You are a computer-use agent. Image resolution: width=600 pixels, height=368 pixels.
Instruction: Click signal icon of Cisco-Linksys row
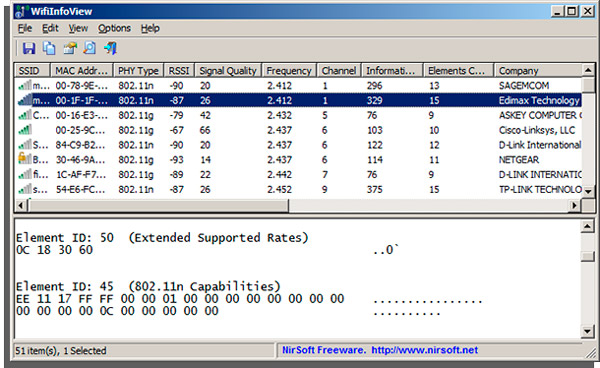(25, 130)
